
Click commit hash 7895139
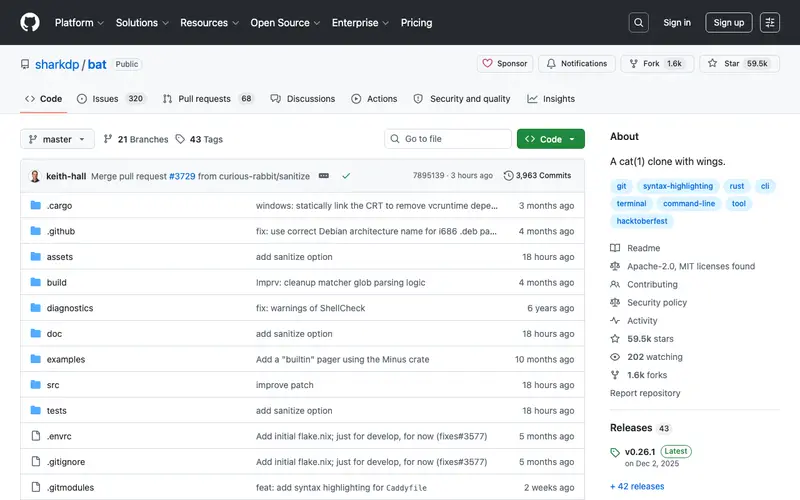(429, 176)
